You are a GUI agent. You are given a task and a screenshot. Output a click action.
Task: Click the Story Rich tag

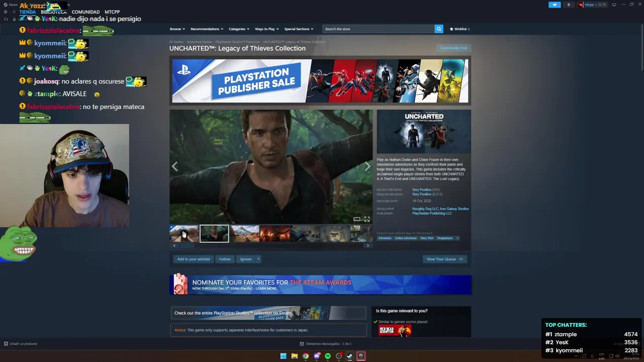[x=427, y=238]
